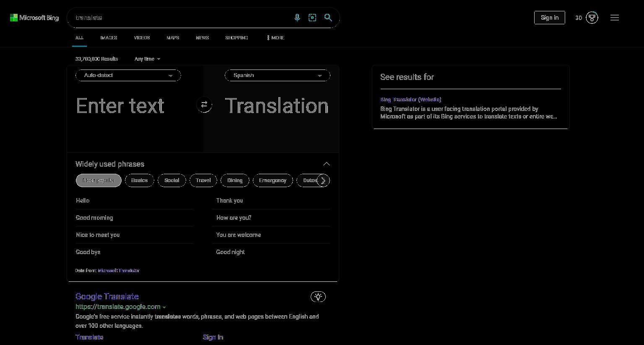Choose the phrase How are you?

(234, 218)
